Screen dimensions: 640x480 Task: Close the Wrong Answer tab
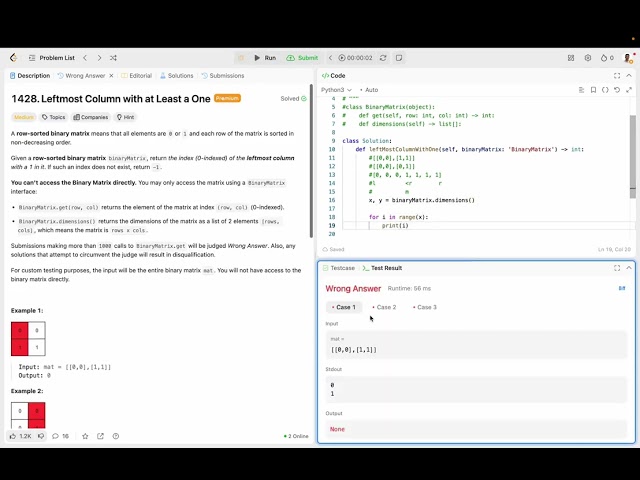point(111,76)
